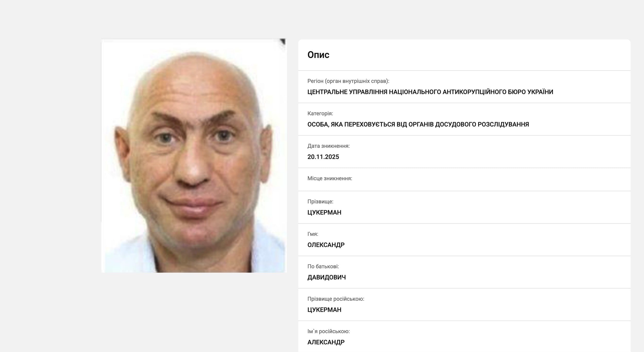Click the Регіон (орган внутрішніх справ) label
644x352 pixels.
click(x=348, y=81)
